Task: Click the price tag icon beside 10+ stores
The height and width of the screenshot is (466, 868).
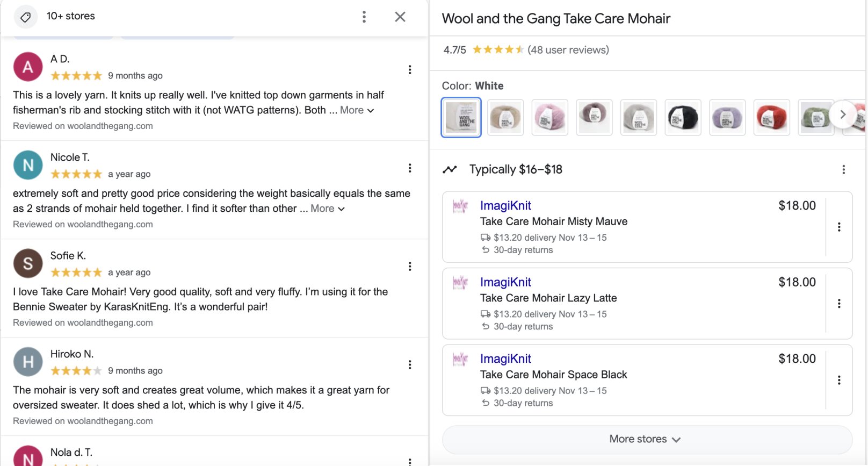Action: click(x=25, y=17)
